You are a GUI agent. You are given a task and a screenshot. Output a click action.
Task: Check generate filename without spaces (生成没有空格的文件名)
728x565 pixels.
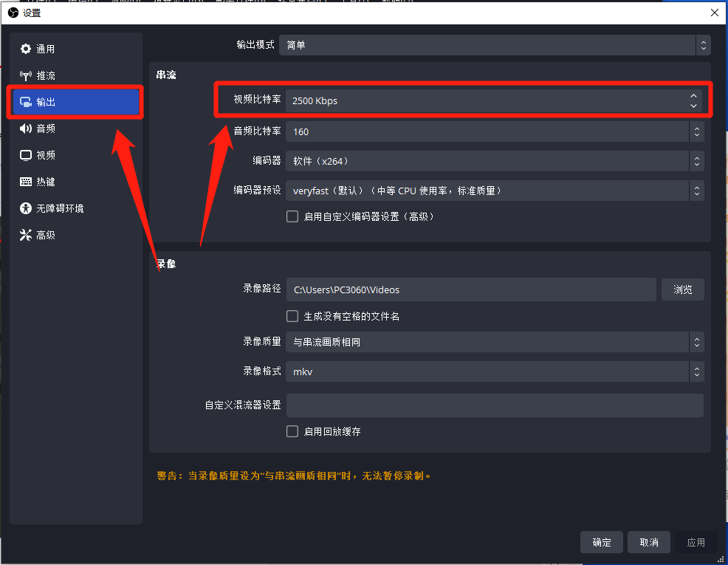click(x=292, y=316)
